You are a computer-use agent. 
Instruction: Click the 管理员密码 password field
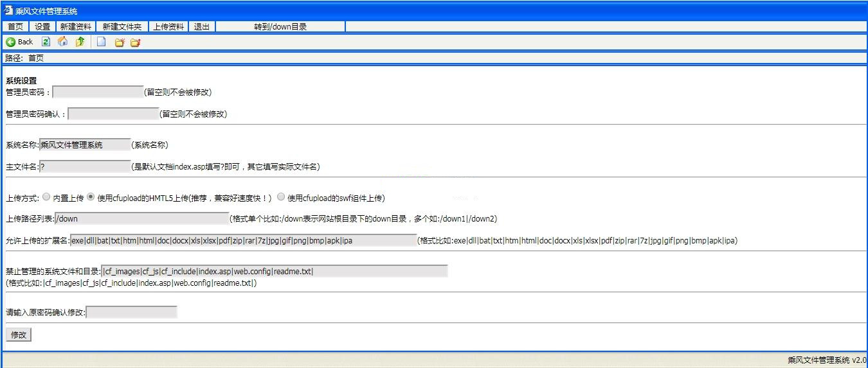[98, 92]
